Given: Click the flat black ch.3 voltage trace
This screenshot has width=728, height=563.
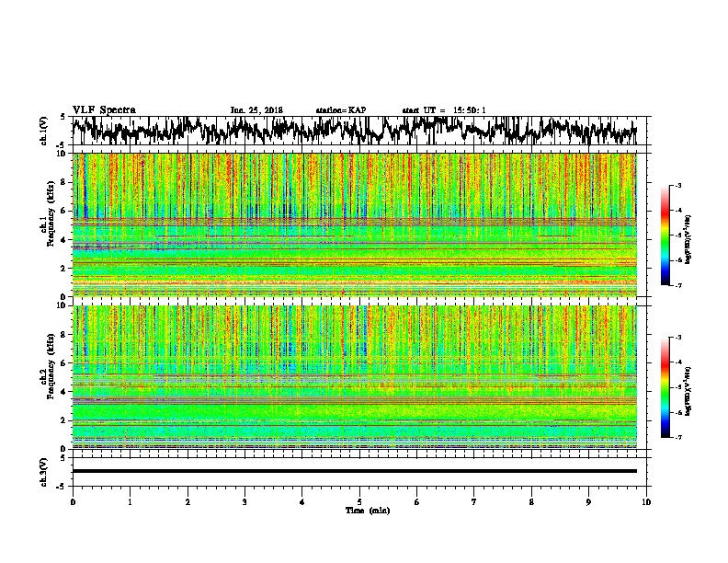Looking at the screenshot, I should click(x=355, y=471).
